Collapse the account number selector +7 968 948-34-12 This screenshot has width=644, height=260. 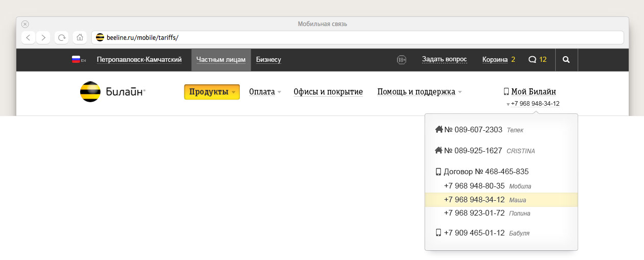coord(534,104)
